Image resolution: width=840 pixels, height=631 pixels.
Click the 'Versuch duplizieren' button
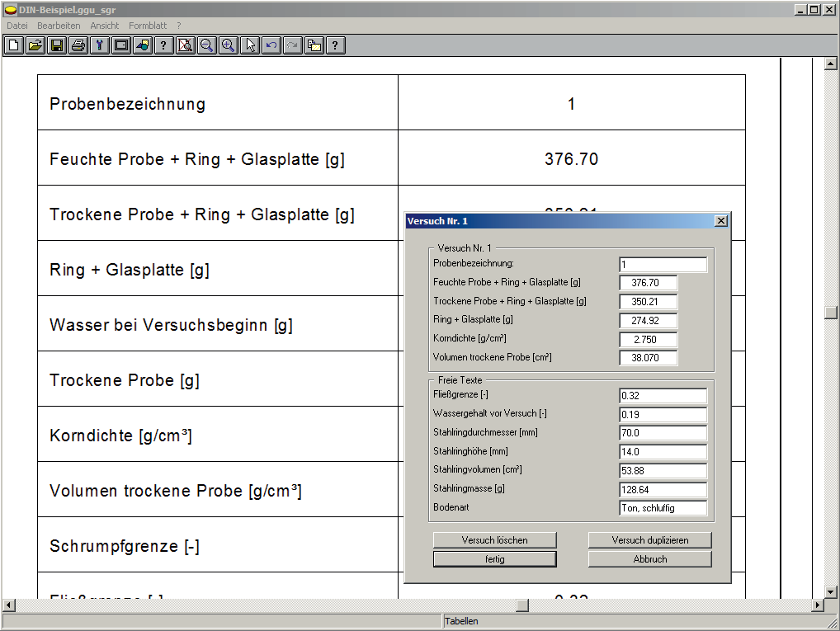pyautogui.click(x=649, y=540)
